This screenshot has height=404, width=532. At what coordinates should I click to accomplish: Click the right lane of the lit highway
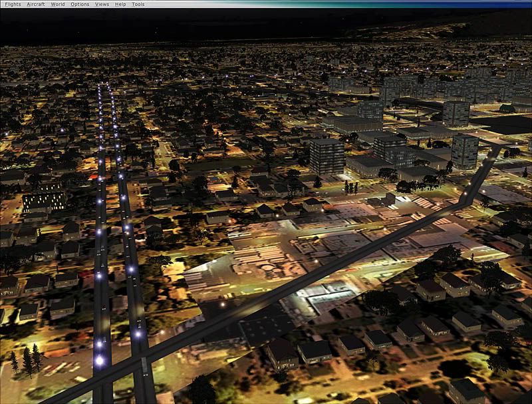132,266
